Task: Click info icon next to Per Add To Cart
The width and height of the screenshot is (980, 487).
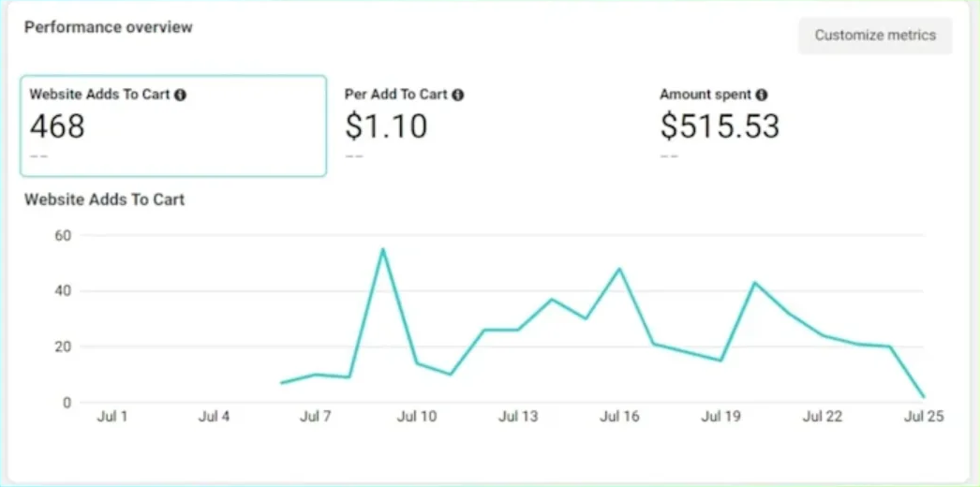Action: [x=458, y=95]
